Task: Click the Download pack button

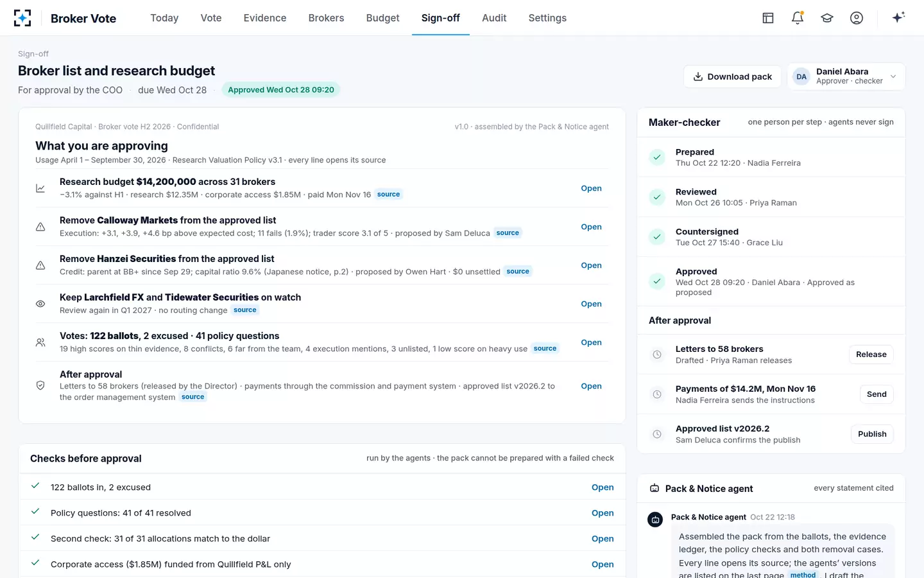Action: [732, 76]
